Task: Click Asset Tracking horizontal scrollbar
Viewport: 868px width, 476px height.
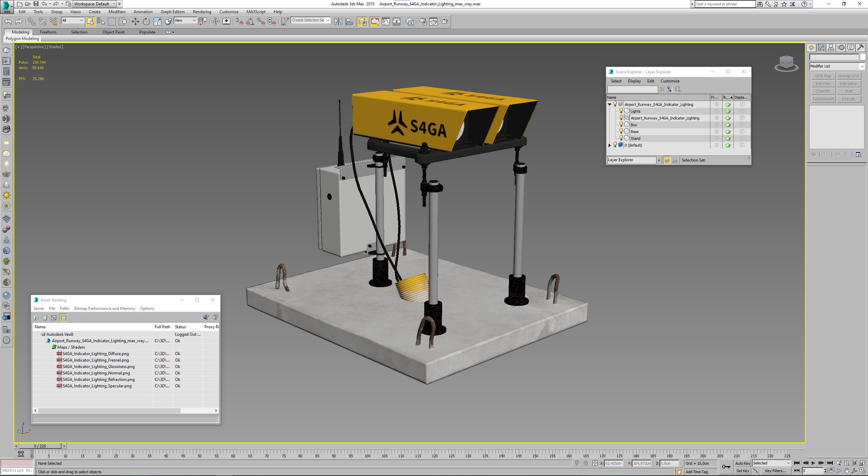Action: 109,411
